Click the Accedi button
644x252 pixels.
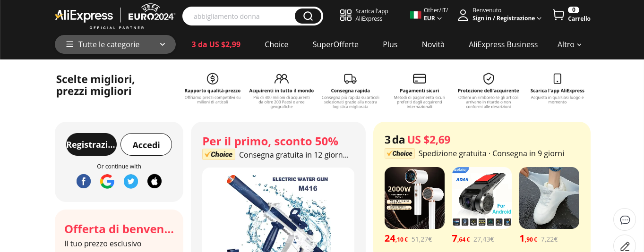(x=146, y=144)
